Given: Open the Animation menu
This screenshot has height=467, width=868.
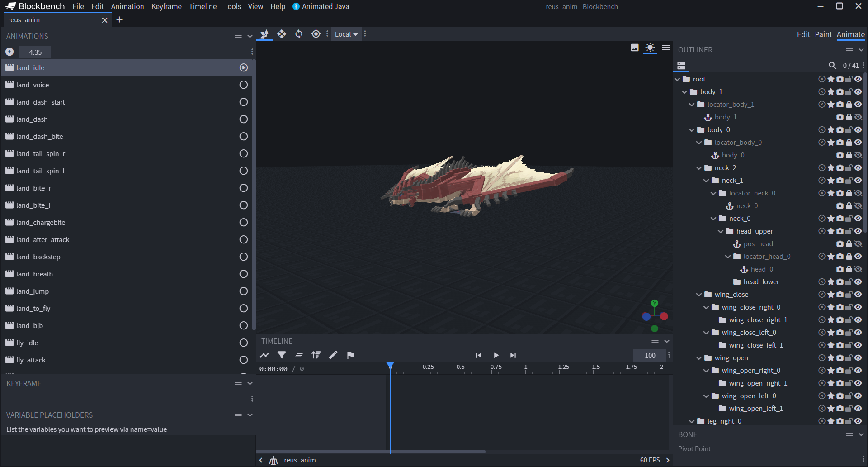Looking at the screenshot, I should [x=127, y=6].
